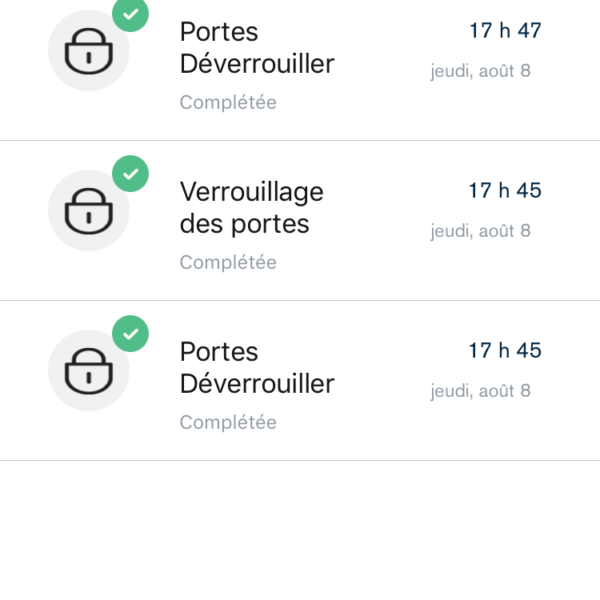This screenshot has height=600, width=600.
Task: Tap the jeudi, août 8 date below 17 h 47
Action: tap(481, 71)
